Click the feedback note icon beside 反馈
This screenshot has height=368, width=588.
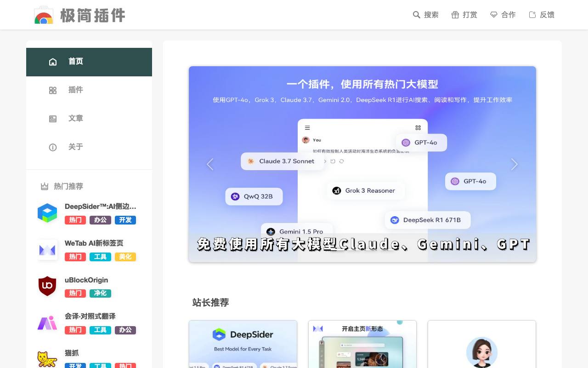pos(532,15)
